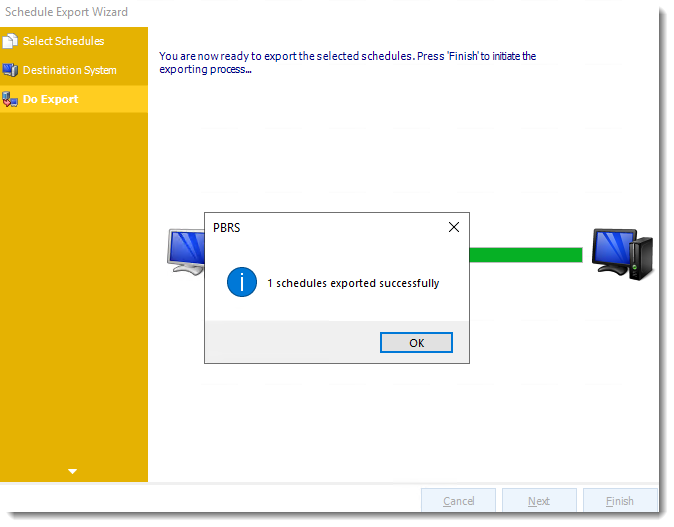The width and height of the screenshot is (674, 527).
Task: Open the Select Schedules step
Action: (74, 41)
